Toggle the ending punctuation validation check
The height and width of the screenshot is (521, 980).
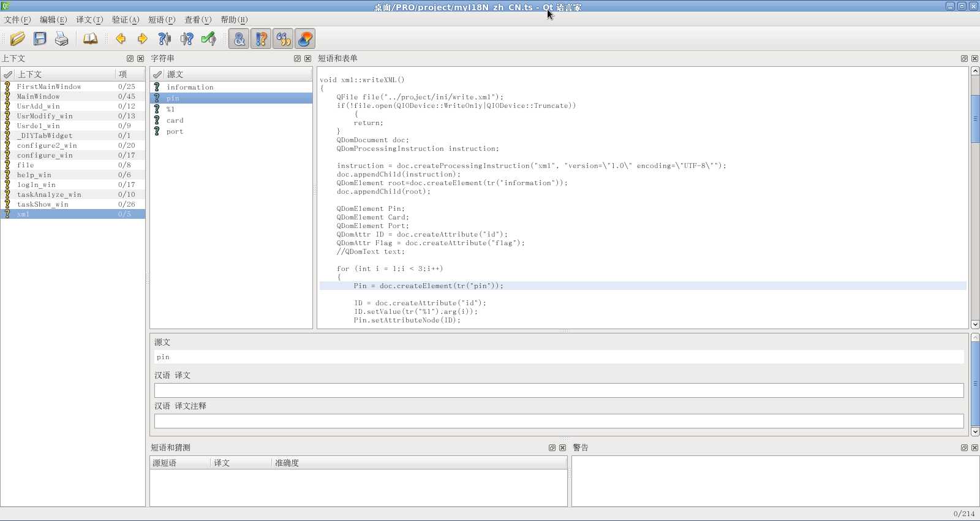point(261,39)
